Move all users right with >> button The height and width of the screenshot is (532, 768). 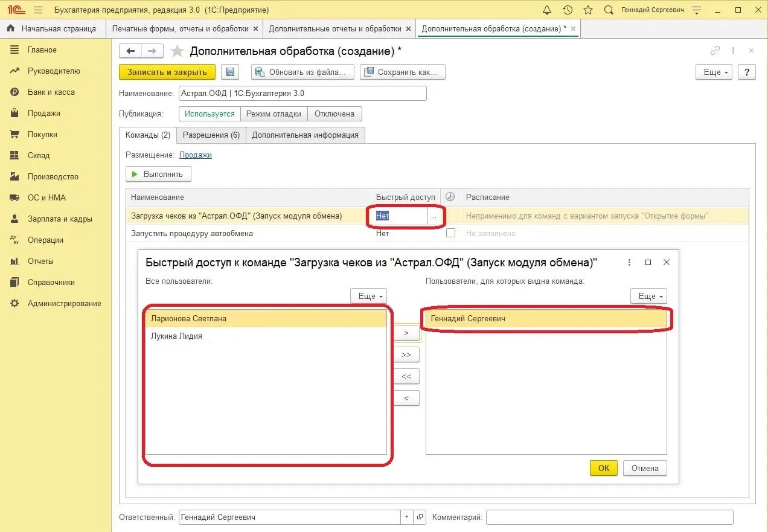[x=406, y=354]
